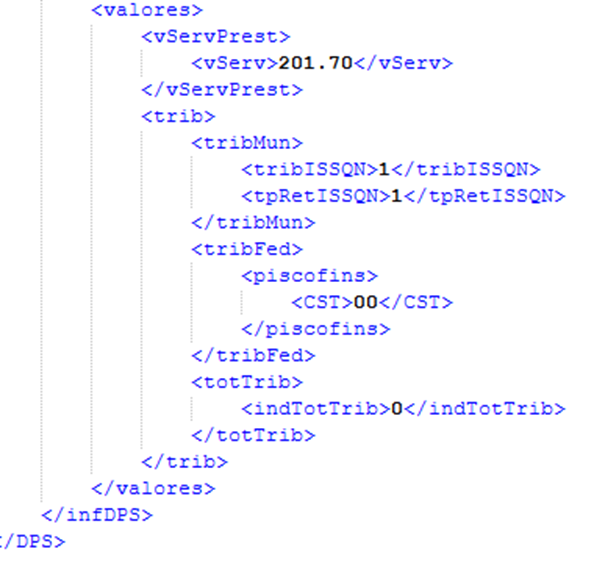Click the tpRetISSQN value 1
The width and height of the screenshot is (594, 563).
[x=397, y=196]
